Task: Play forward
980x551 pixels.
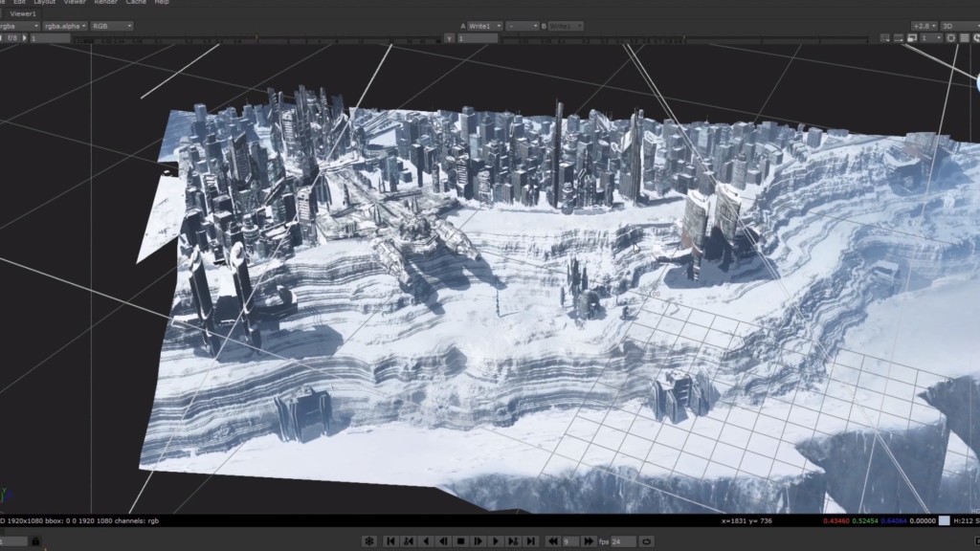Action: tap(496, 541)
